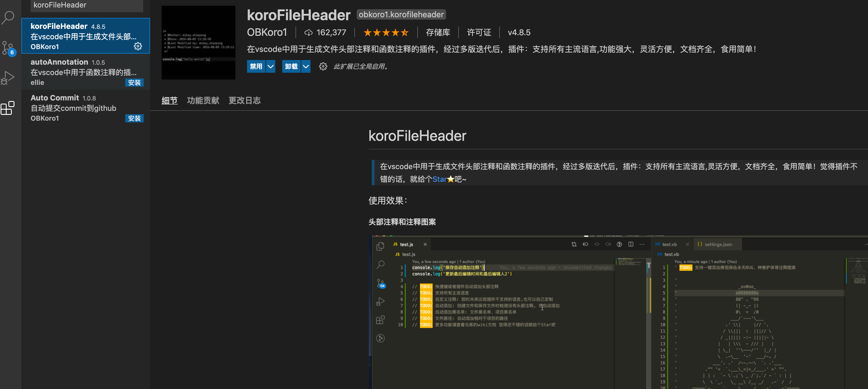Click the 禁用 button to disable extension

point(256,66)
